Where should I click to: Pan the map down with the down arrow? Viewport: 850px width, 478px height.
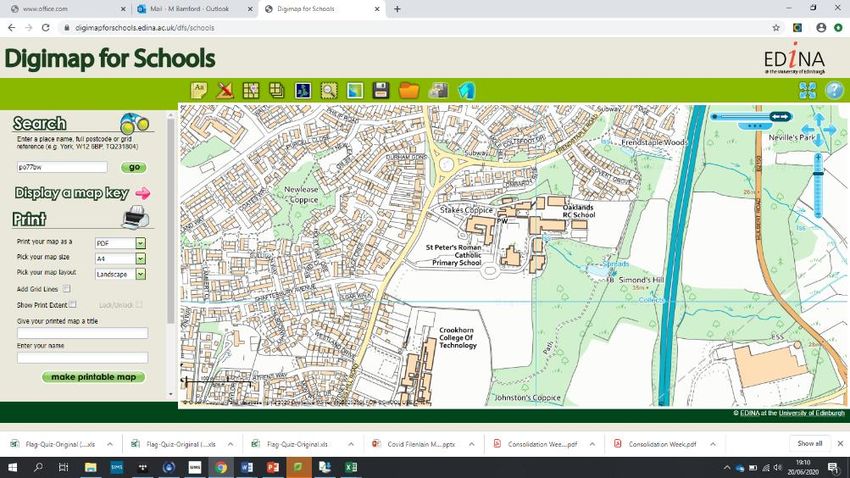[x=819, y=141]
